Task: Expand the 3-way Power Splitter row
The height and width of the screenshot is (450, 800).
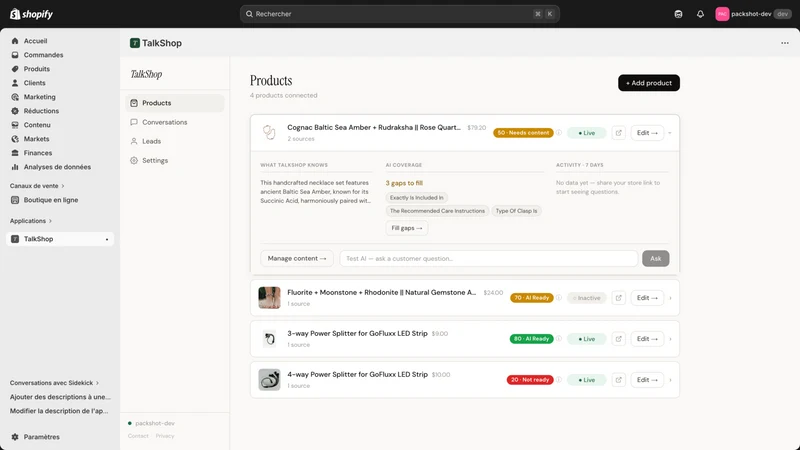Action: coord(670,339)
